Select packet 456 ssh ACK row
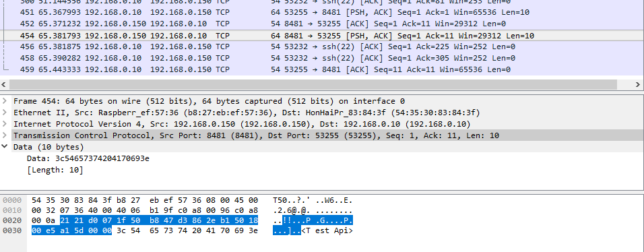The width and height of the screenshot is (644, 252). (322, 47)
